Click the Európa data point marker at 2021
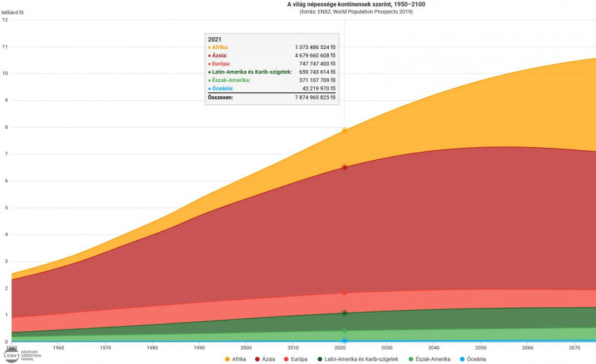This screenshot has width=596, height=364. (344, 293)
